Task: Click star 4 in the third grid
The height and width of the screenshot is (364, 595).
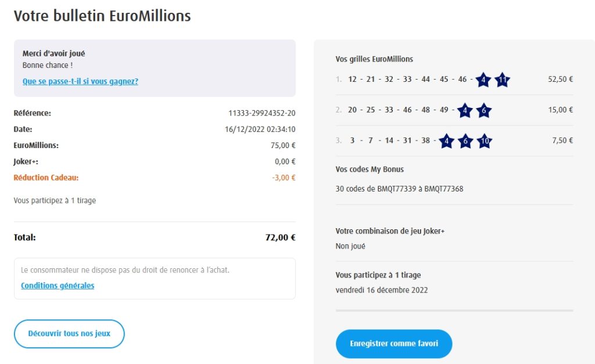Action: (446, 140)
